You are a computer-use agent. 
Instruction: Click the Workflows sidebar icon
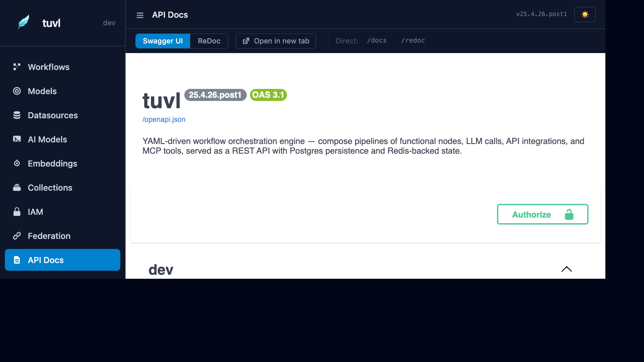(x=17, y=67)
